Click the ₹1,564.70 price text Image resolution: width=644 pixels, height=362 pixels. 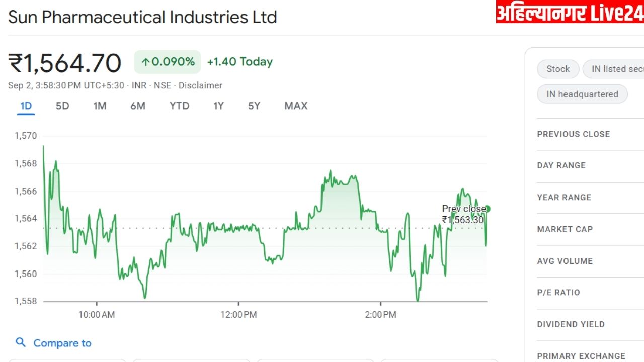[x=65, y=63]
